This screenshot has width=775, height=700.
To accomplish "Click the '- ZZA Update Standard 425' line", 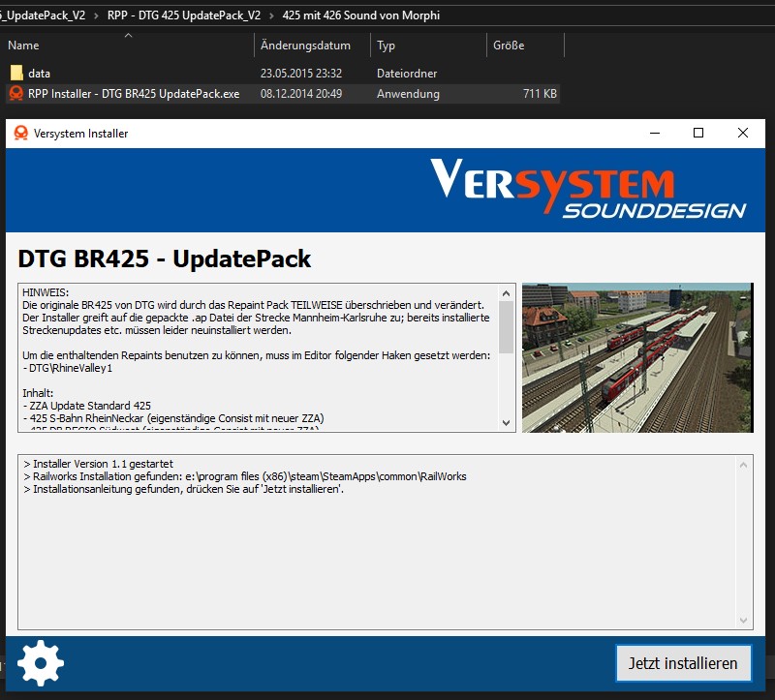I will click(86, 406).
